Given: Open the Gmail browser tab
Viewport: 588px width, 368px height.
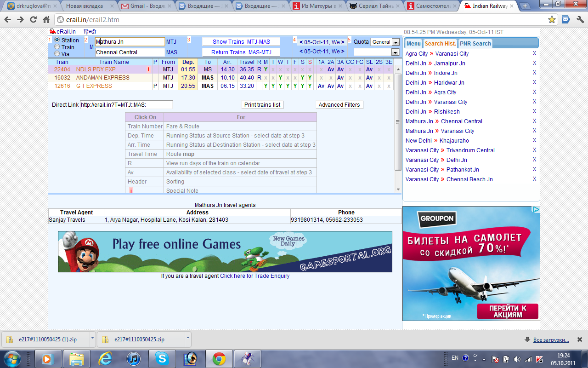Looking at the screenshot, I should coord(145,6).
